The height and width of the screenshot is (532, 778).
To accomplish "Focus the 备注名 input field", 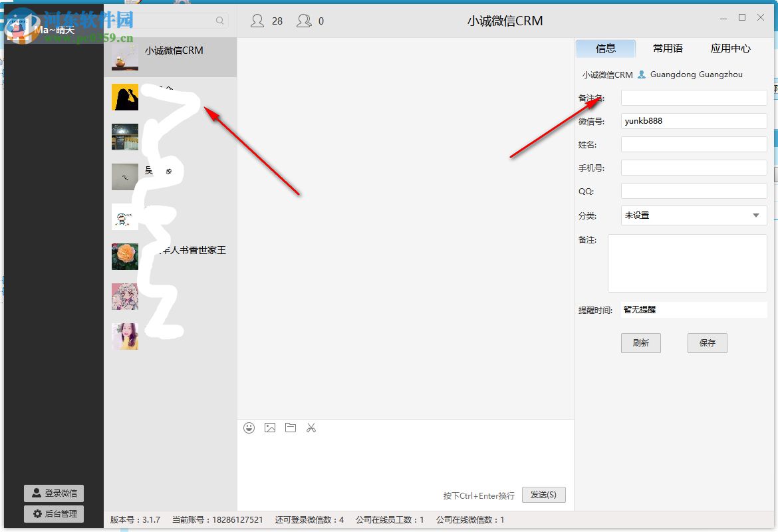I will pos(694,98).
